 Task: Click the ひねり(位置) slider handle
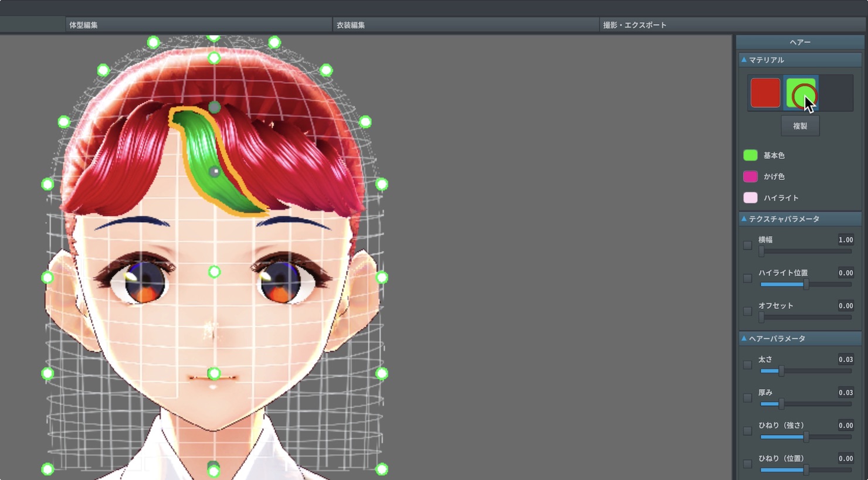(806, 469)
